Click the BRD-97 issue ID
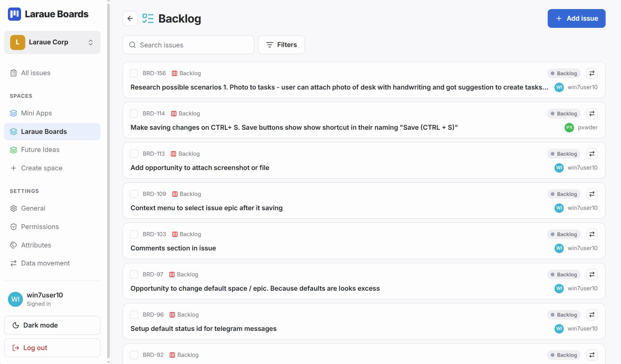The image size is (621, 364). 153,275
